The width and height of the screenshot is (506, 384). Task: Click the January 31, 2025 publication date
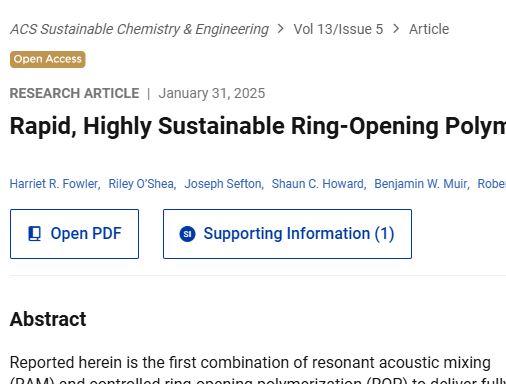click(212, 93)
